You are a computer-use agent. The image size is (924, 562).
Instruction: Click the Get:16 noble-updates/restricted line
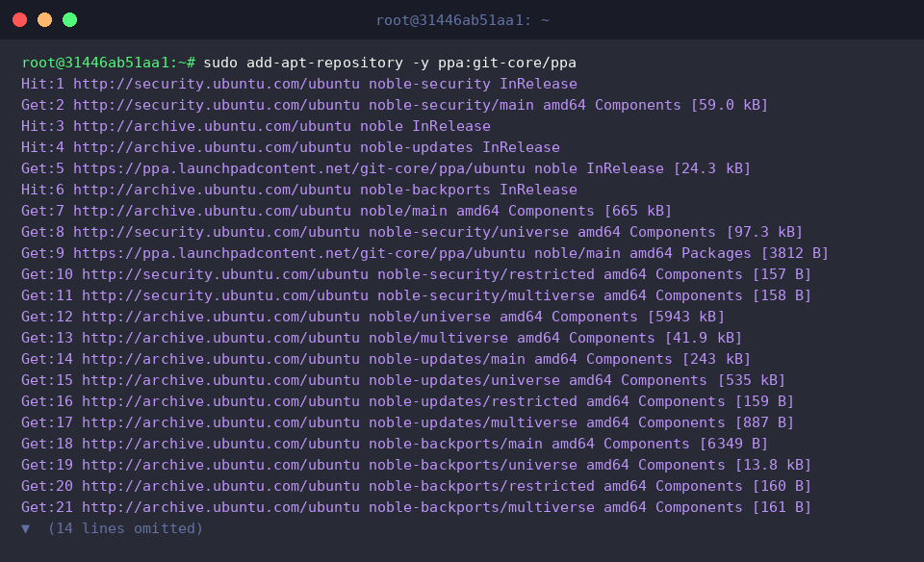tap(407, 401)
